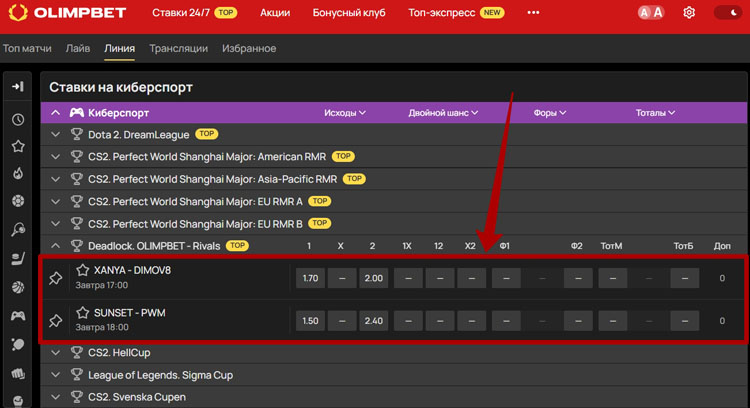750x408 pixels.
Task: Switch to the Топ матчи tab
Action: 27,48
